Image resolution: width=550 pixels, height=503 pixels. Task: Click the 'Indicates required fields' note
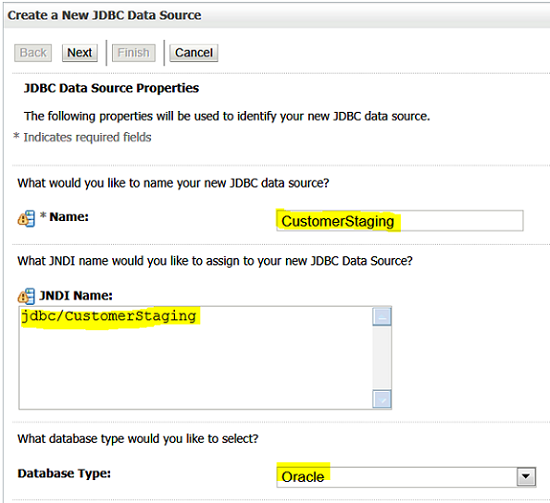(x=87, y=137)
